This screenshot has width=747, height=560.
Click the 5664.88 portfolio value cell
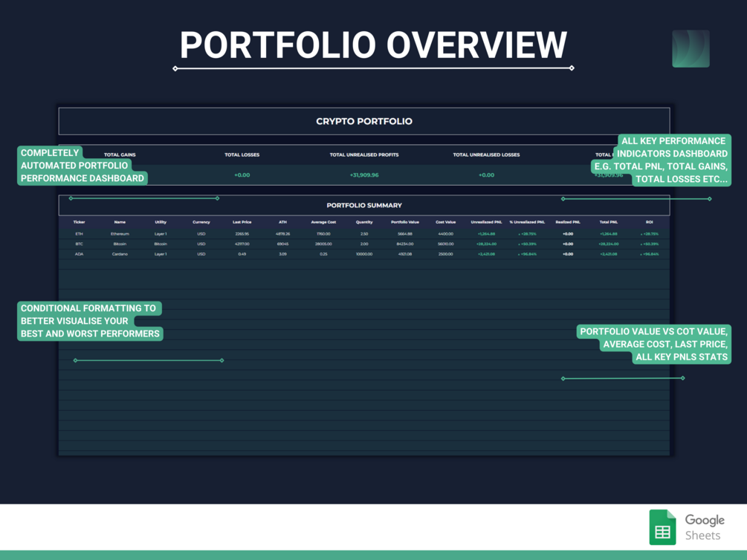405,234
